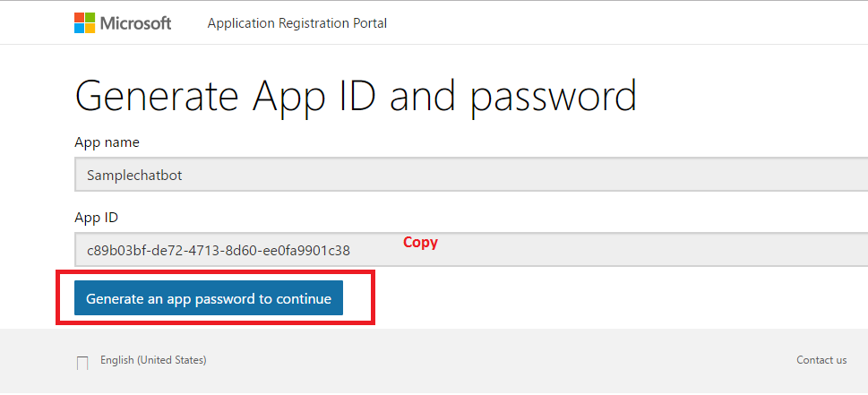The height and width of the screenshot is (395, 868).
Task: Click the Microsoft four-square logo
Action: click(x=84, y=23)
